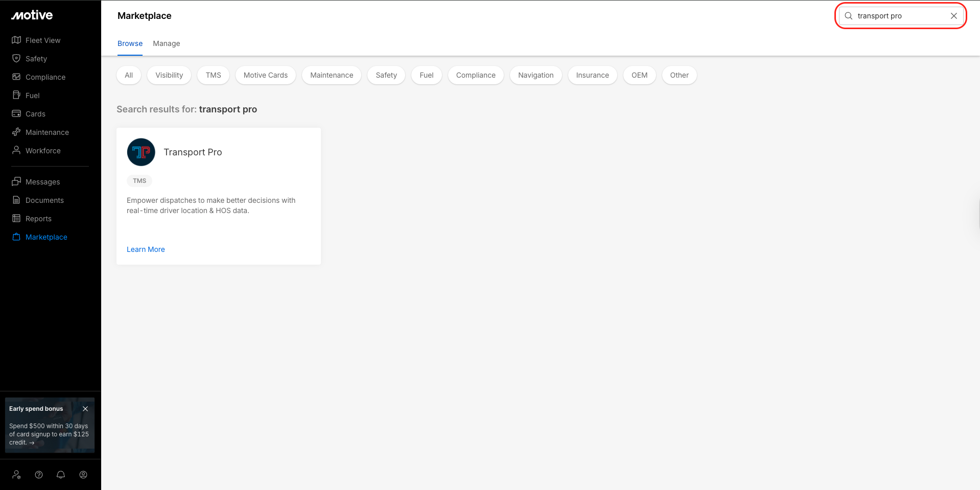
Task: Switch to the Manage tab
Action: (167, 43)
